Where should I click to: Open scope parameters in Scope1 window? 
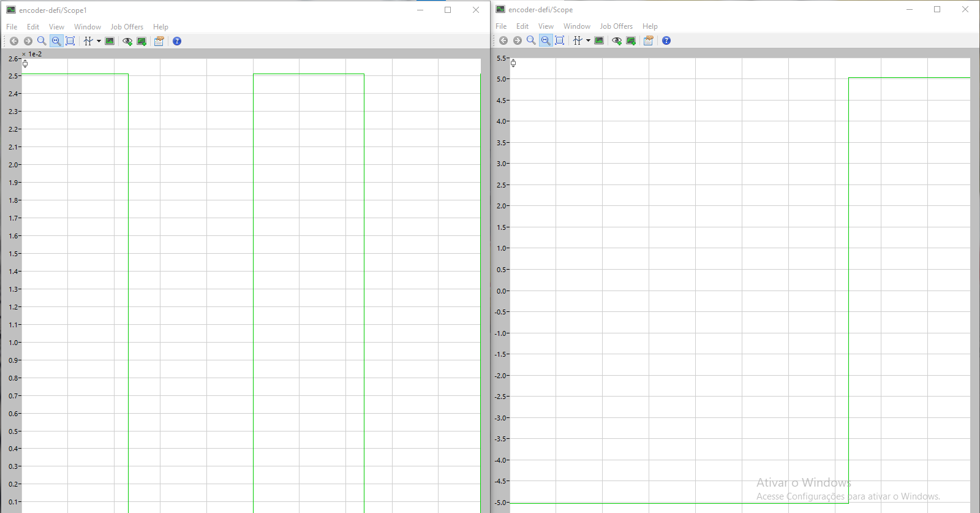coord(159,41)
